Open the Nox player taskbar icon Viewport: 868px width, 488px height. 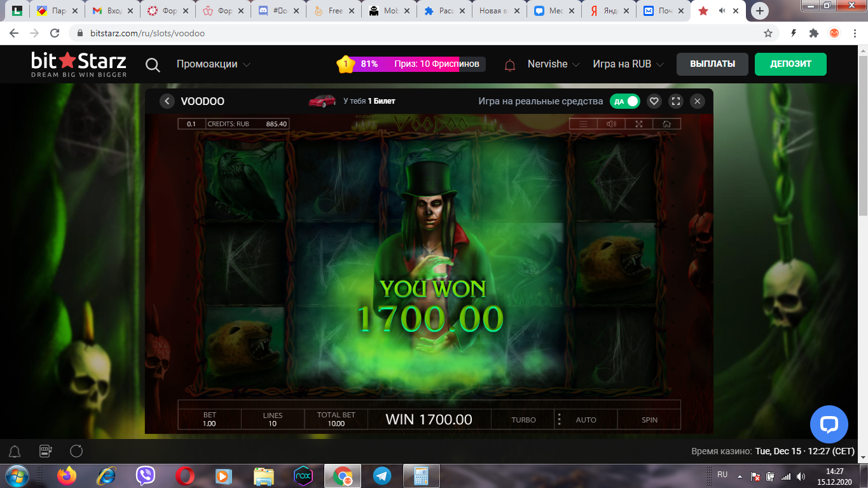(303, 476)
